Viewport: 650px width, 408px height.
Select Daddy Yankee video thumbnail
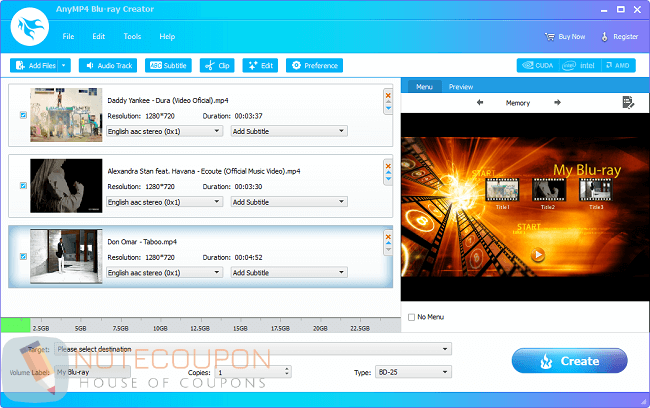66,115
